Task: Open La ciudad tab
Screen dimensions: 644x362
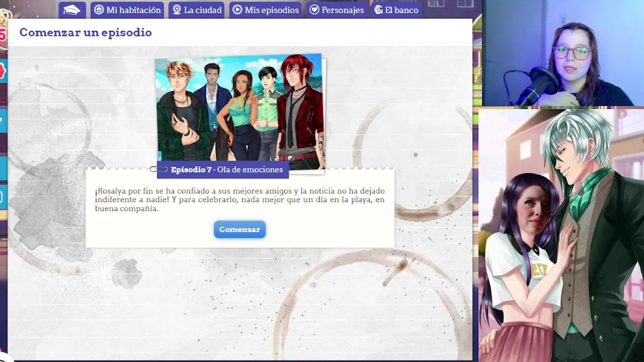Action: (x=197, y=10)
